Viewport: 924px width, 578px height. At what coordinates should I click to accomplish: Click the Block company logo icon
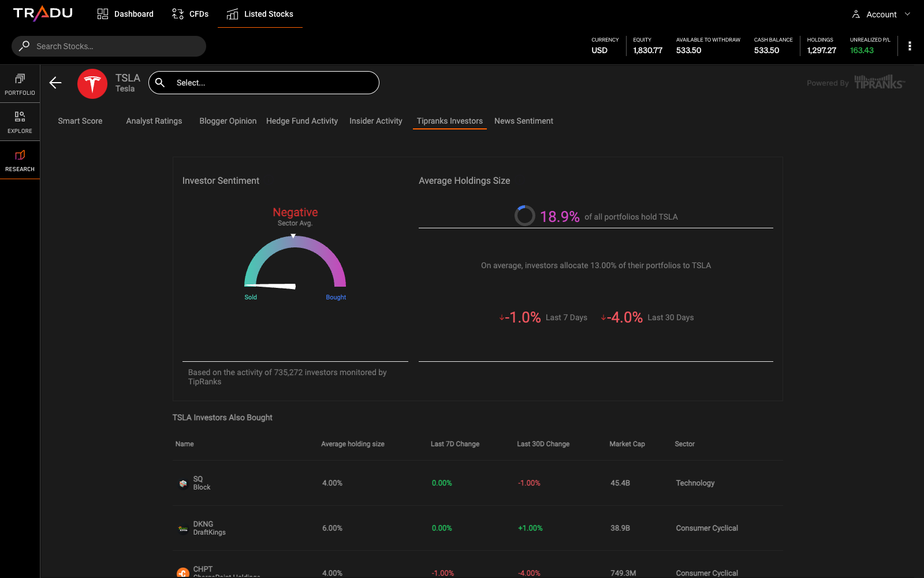183,483
